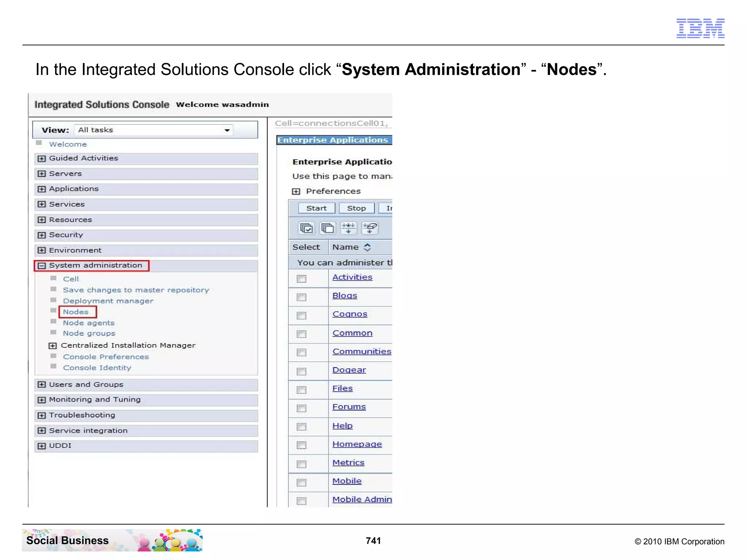Tick the checkbox for Mobile

coord(301,483)
